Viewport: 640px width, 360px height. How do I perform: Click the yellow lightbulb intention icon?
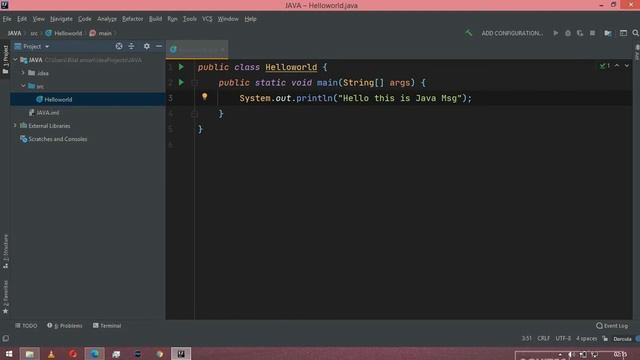click(x=204, y=97)
